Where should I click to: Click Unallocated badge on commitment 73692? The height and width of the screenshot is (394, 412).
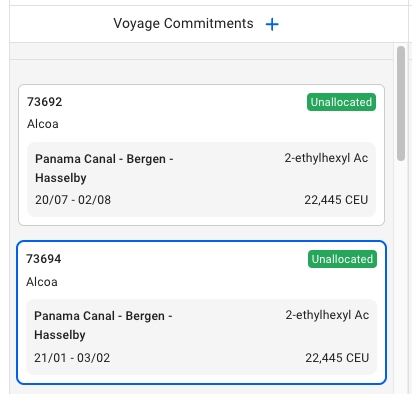pyautogui.click(x=341, y=102)
